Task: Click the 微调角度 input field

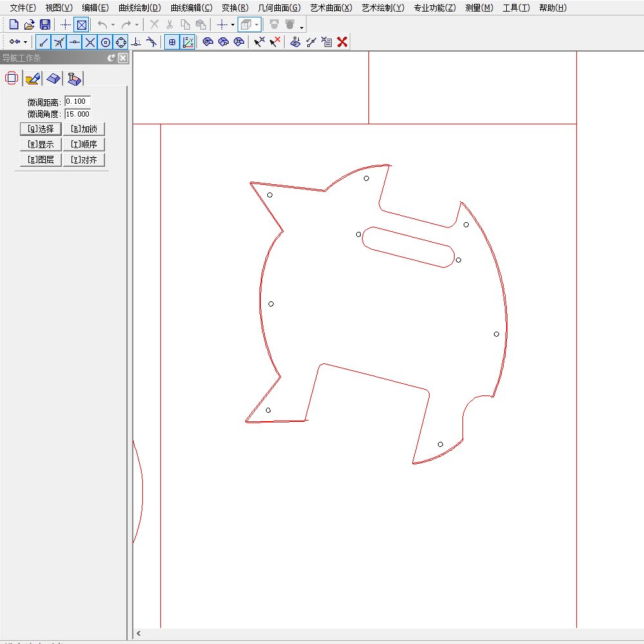Action: coord(78,114)
